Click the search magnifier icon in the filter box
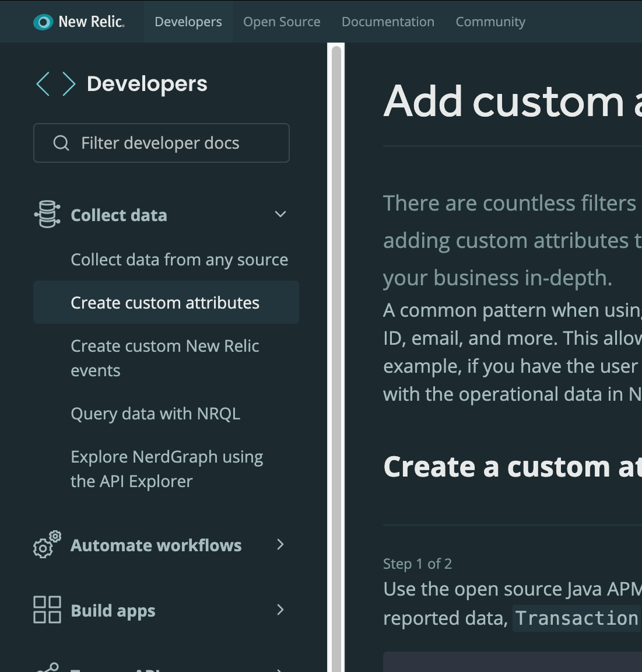Image resolution: width=642 pixels, height=672 pixels. (x=61, y=143)
